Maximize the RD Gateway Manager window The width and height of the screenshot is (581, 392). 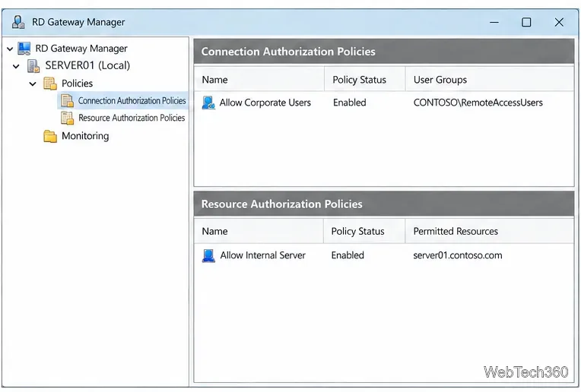526,22
